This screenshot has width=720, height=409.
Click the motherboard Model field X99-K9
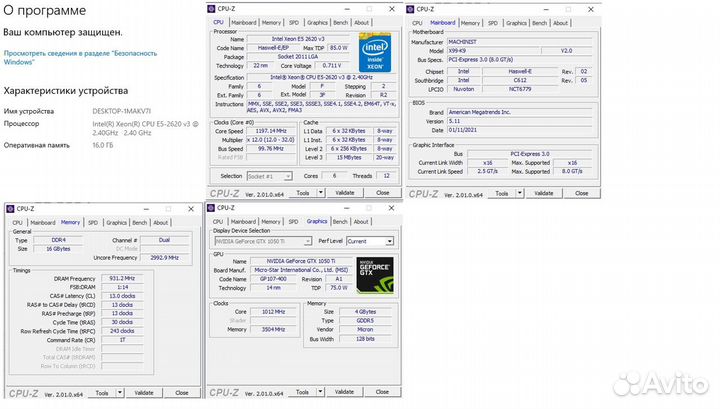point(494,50)
